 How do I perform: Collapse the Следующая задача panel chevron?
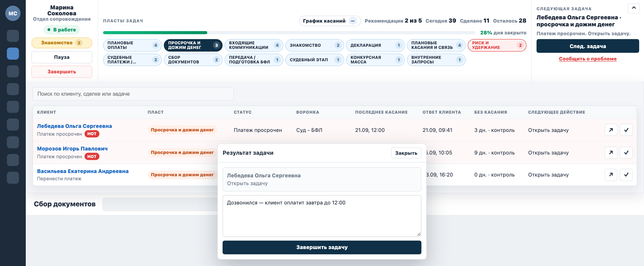click(x=634, y=8)
